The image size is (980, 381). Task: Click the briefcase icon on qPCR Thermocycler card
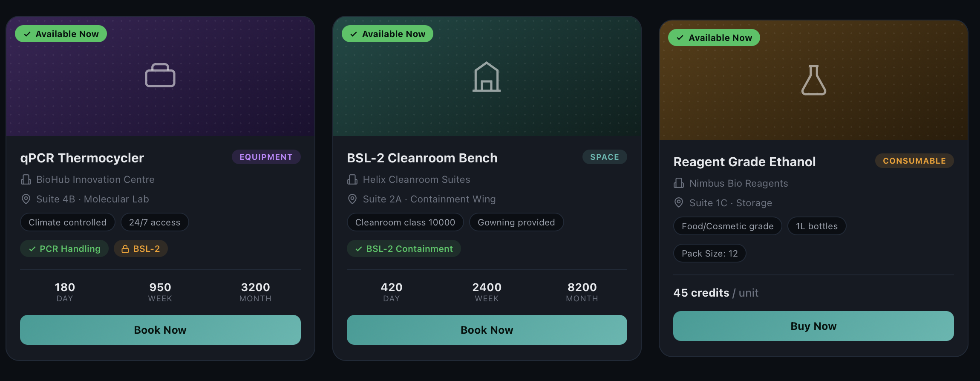[160, 75]
